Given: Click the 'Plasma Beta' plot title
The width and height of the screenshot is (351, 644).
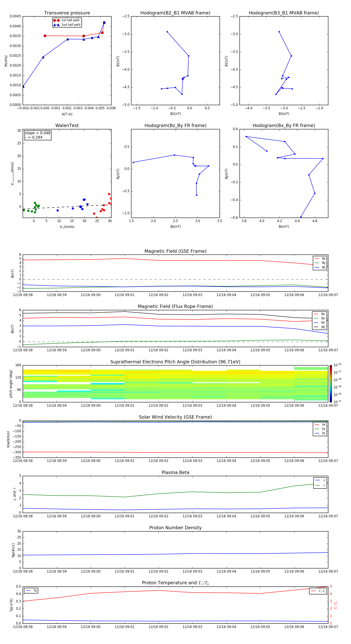Looking at the screenshot, I should point(175,472).
